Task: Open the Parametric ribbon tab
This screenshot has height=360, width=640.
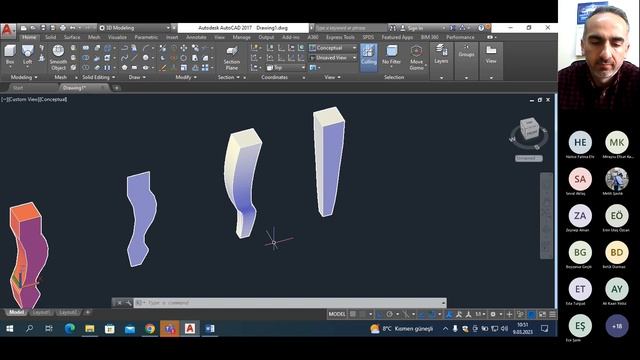Action: tap(146, 37)
